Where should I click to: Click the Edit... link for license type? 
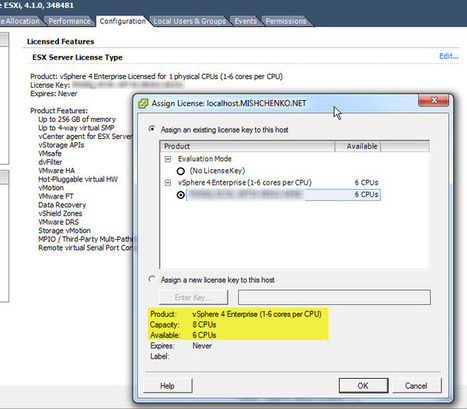click(449, 56)
